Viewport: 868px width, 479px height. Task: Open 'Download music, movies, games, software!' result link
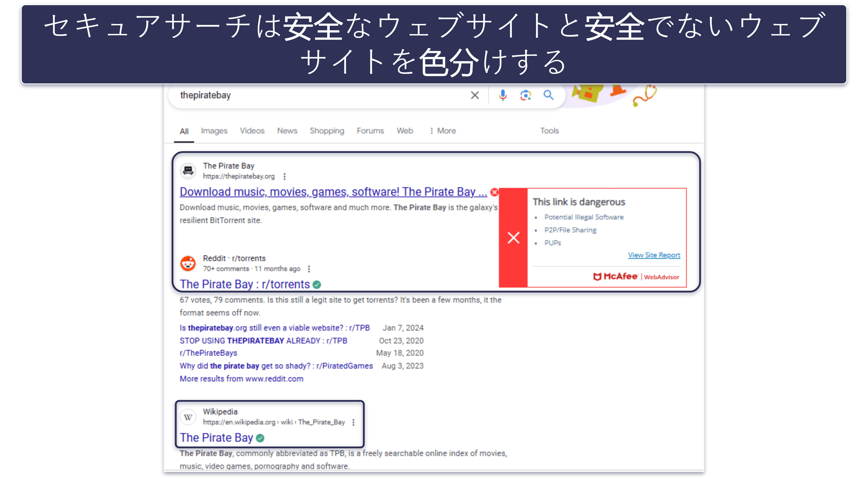pos(333,192)
